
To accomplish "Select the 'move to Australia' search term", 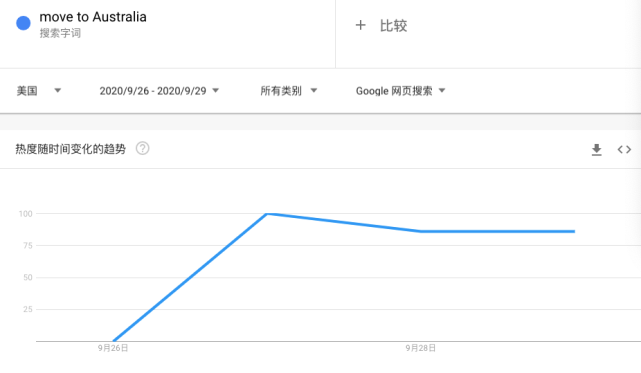I will point(93,17).
